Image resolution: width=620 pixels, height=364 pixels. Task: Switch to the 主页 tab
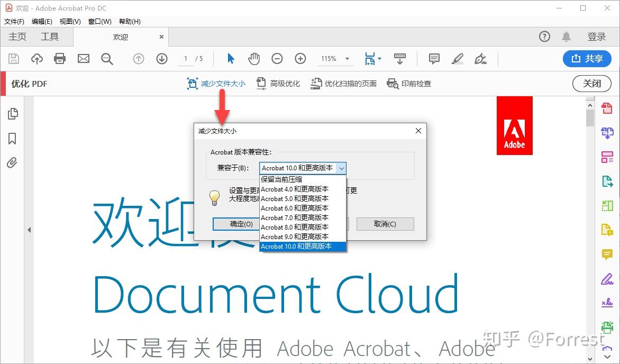(x=17, y=37)
